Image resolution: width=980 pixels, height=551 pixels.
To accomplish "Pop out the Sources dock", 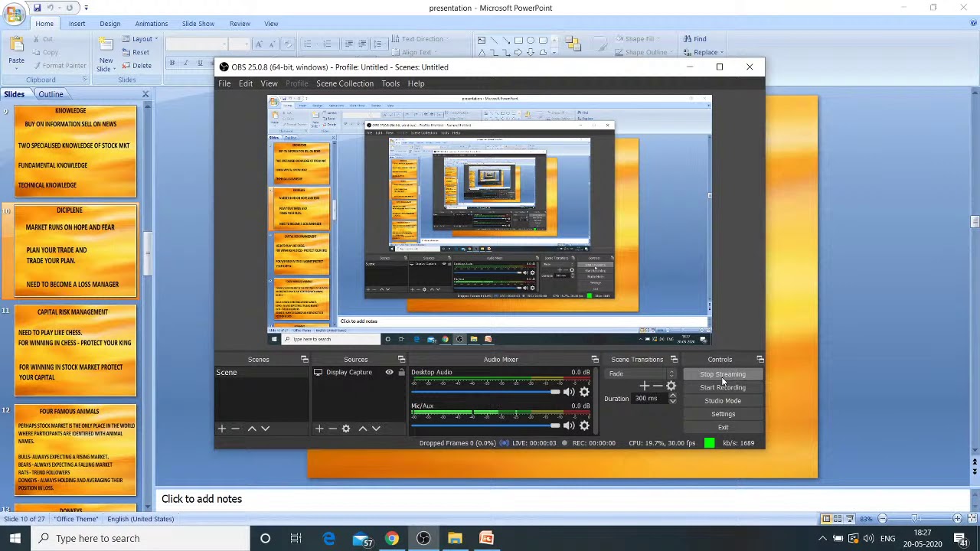I will click(401, 359).
